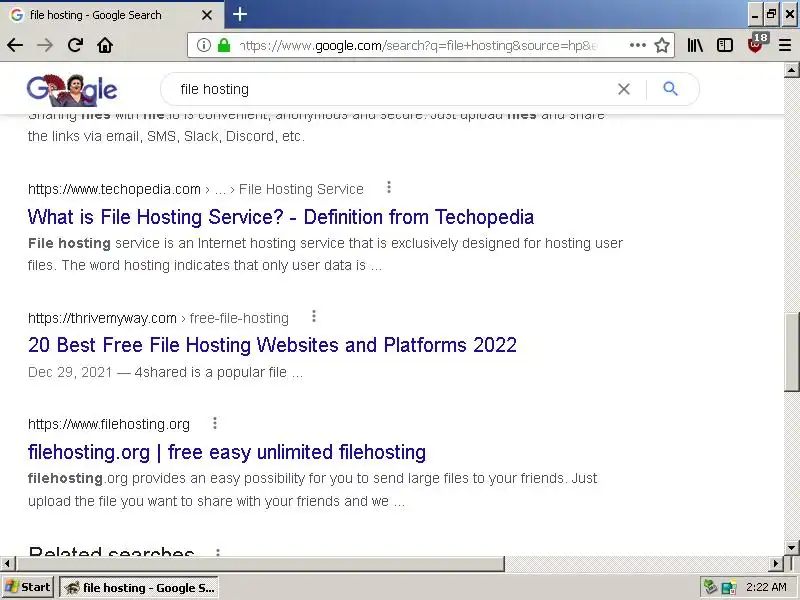Open the Windows Start menu

click(x=28, y=587)
